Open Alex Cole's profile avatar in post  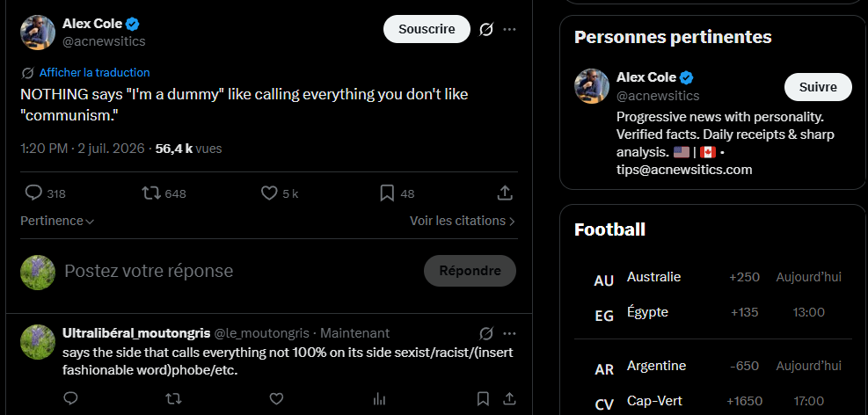coord(38,33)
